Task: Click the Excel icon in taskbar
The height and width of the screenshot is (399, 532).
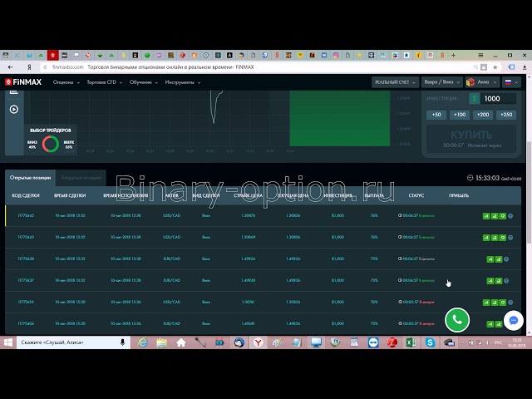Action: pos(409,342)
